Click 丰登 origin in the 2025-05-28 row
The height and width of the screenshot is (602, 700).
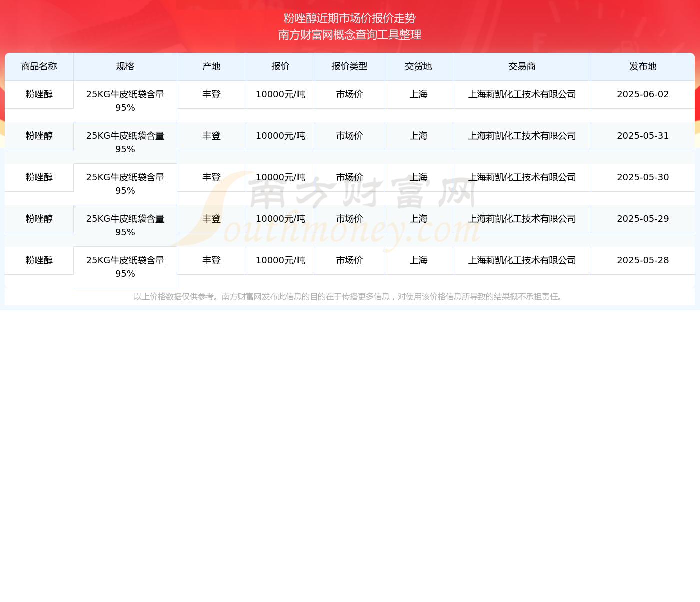coord(212,260)
